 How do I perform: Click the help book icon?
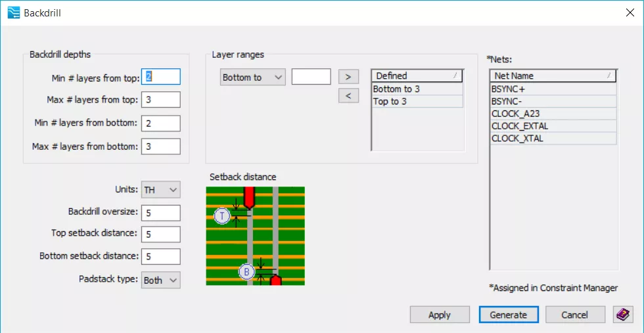click(x=623, y=315)
